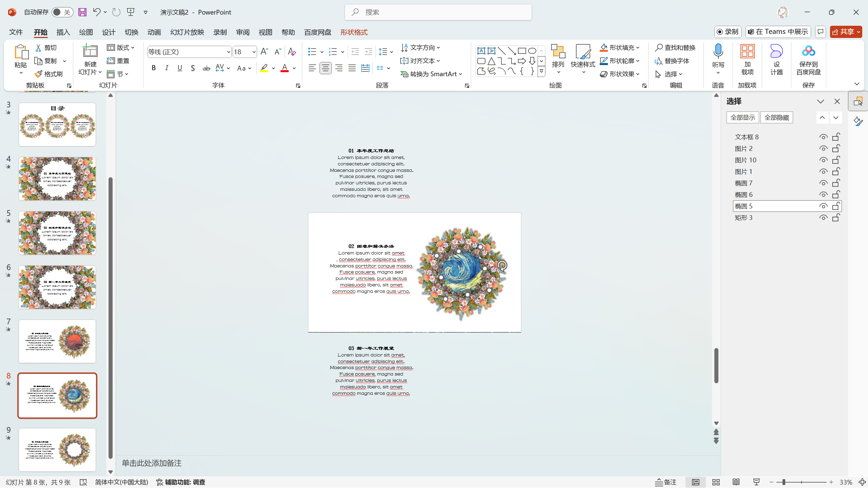The height and width of the screenshot is (488, 868).
Task: Expand Shape Fill (形状填充) dropdown
Action: tap(638, 48)
